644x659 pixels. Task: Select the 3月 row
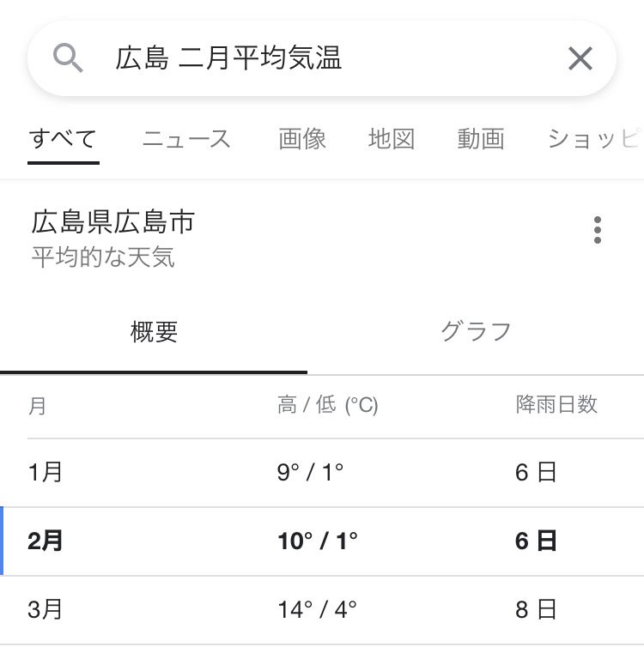322,610
